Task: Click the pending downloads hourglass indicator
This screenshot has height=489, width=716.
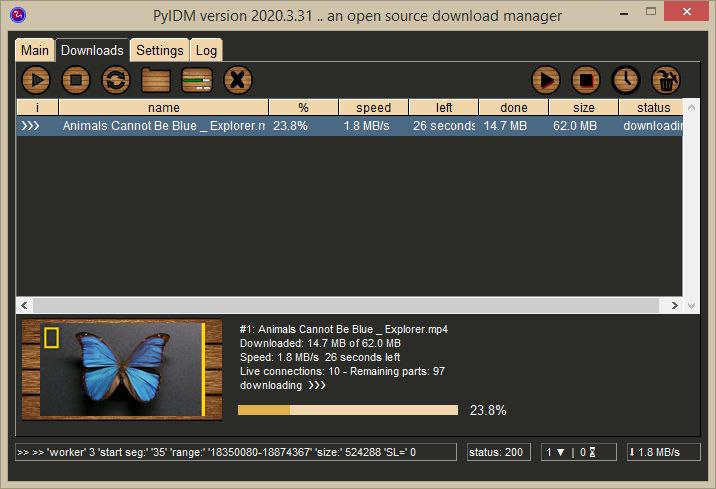Action: pos(588,452)
